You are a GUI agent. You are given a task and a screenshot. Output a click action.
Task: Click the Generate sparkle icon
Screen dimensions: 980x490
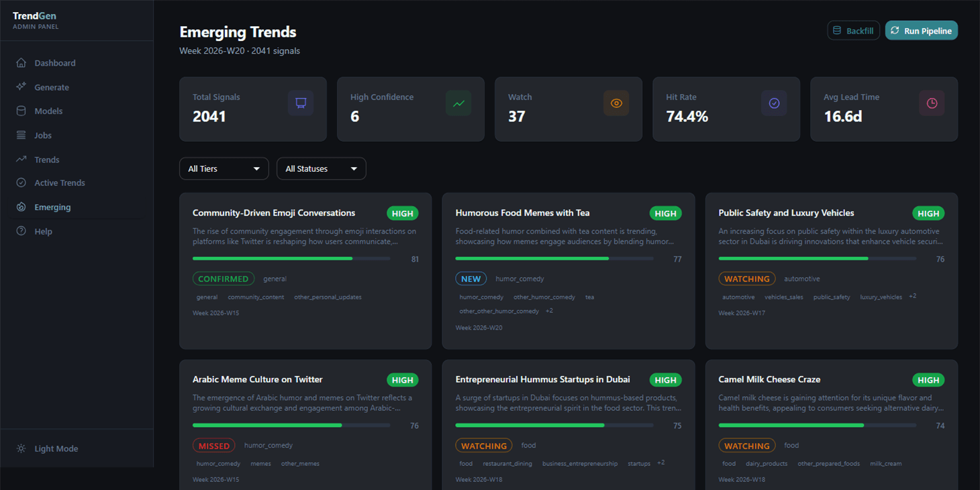tap(21, 87)
